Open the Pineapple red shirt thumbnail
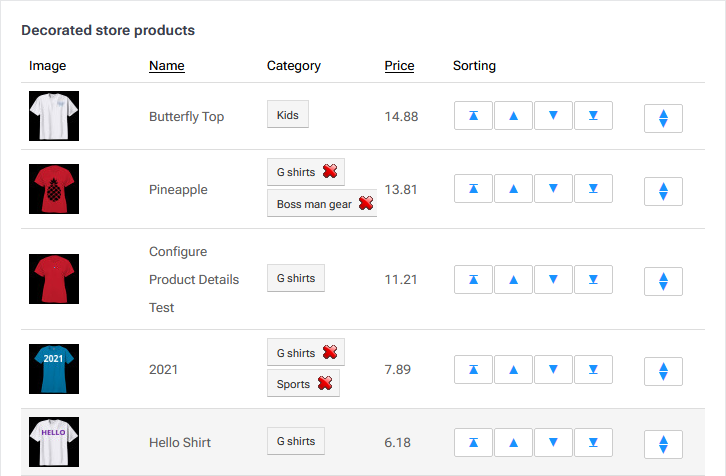This screenshot has width=726, height=476. [54, 189]
